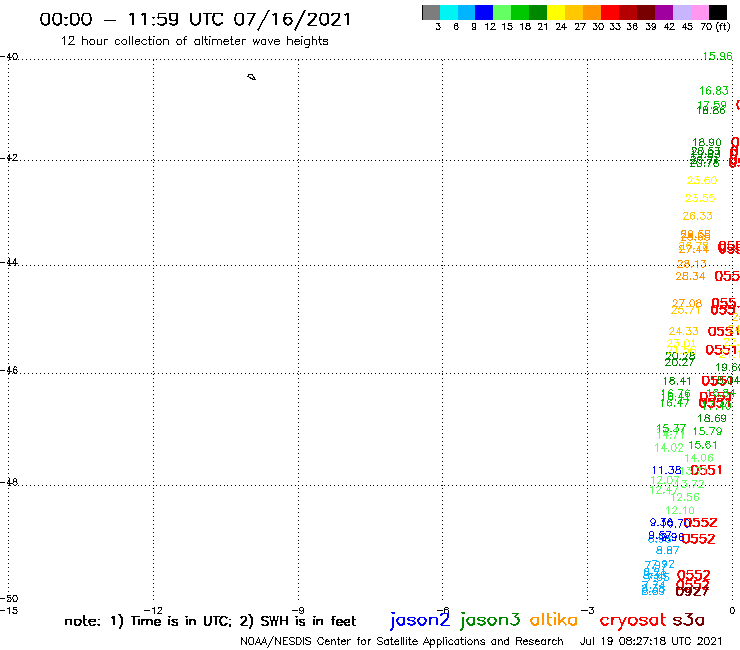Click the note about UTC time and SWH feet
Viewport: 740px width, 650px height.
(x=210, y=621)
